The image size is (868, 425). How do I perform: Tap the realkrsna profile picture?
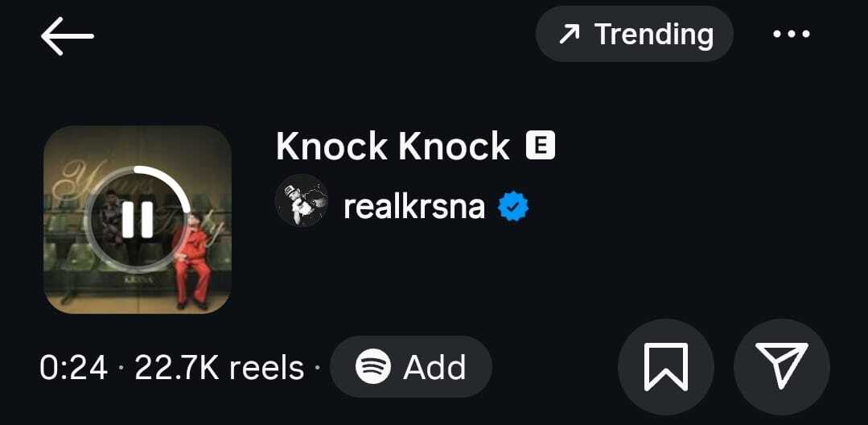point(302,200)
